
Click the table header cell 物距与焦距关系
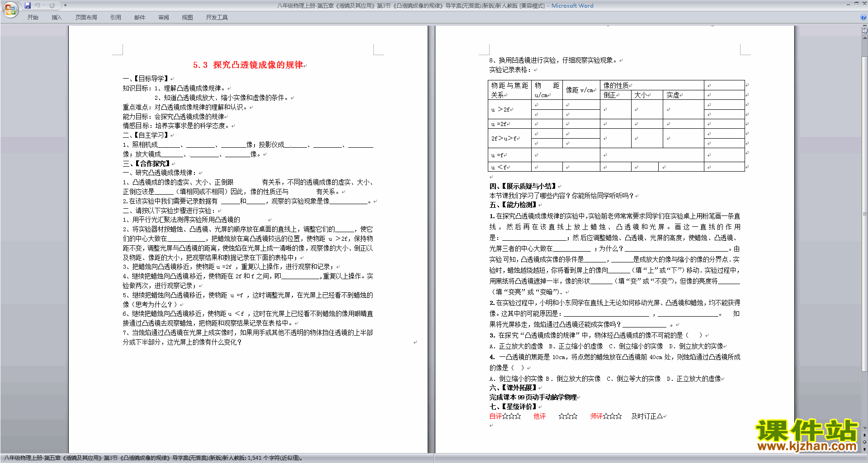tap(509, 90)
